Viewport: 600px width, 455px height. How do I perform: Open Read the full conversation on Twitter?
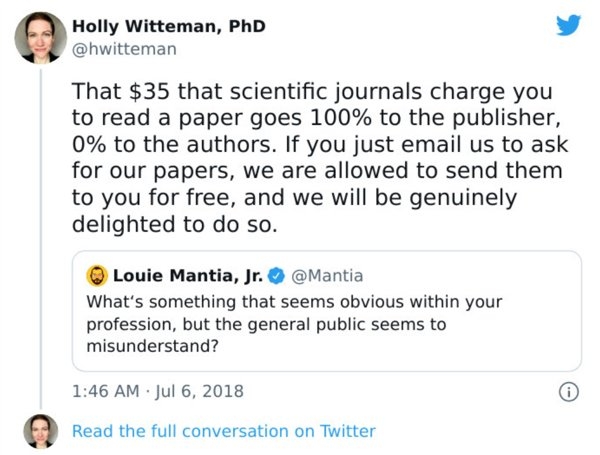(223, 431)
